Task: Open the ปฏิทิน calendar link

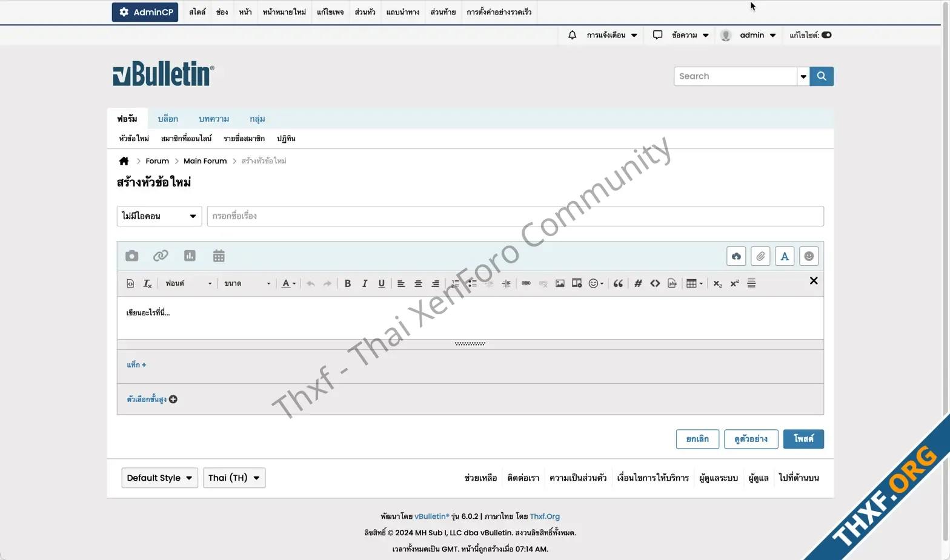Action: pos(286,139)
